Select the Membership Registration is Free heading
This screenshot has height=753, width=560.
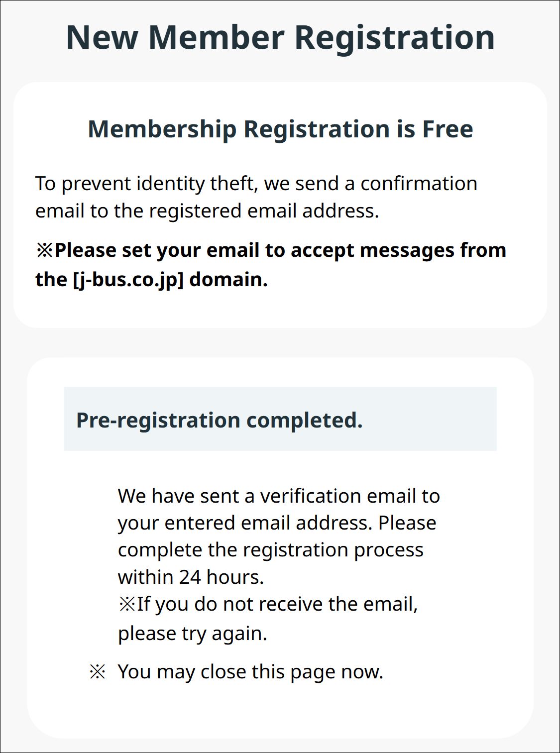click(280, 129)
